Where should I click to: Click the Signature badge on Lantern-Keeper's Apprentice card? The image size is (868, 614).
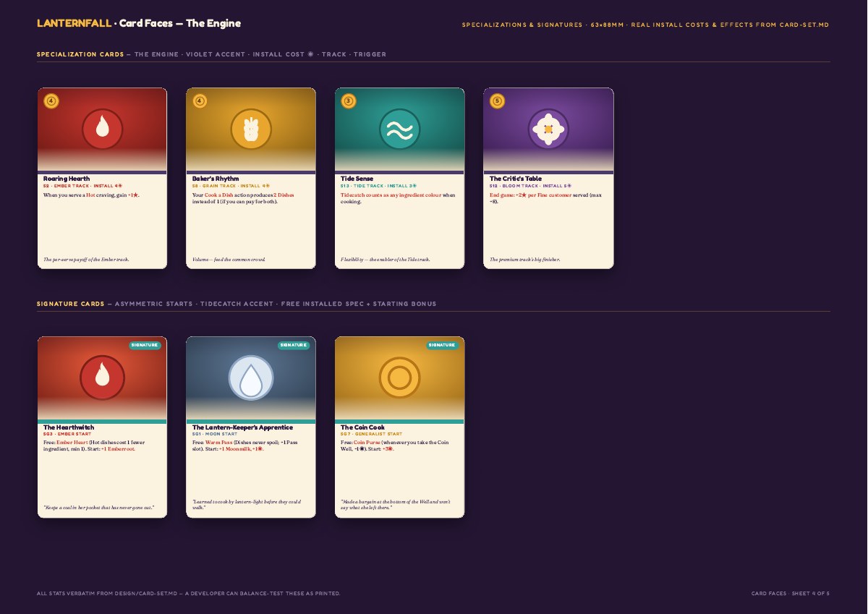(x=294, y=345)
